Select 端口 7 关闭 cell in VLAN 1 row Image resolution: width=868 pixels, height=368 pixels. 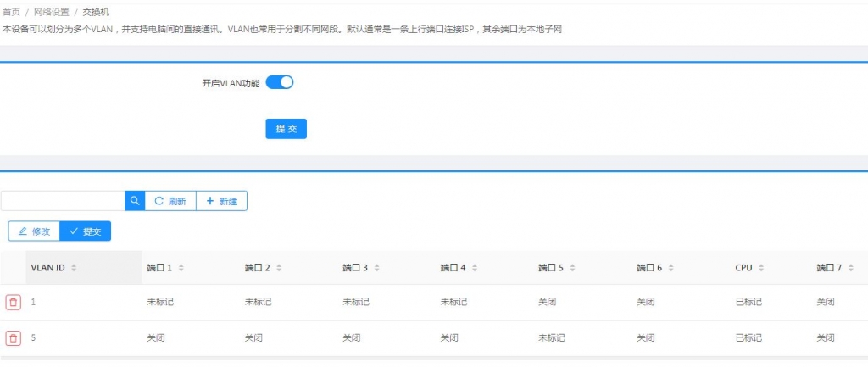[x=826, y=302]
